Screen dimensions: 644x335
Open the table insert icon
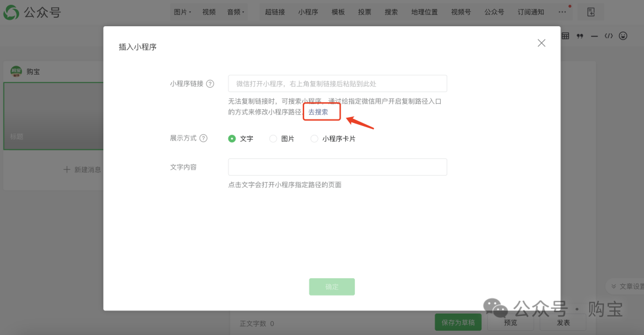(565, 36)
